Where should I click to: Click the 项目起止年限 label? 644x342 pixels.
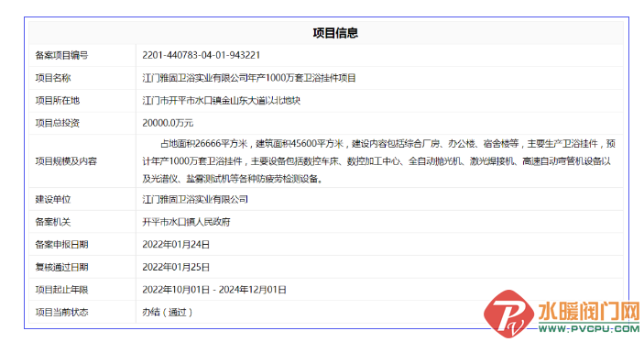tap(61, 290)
